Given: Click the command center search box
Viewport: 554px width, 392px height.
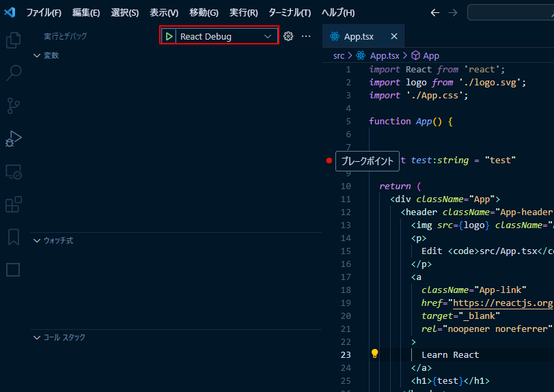Looking at the screenshot, I should click(x=510, y=13).
